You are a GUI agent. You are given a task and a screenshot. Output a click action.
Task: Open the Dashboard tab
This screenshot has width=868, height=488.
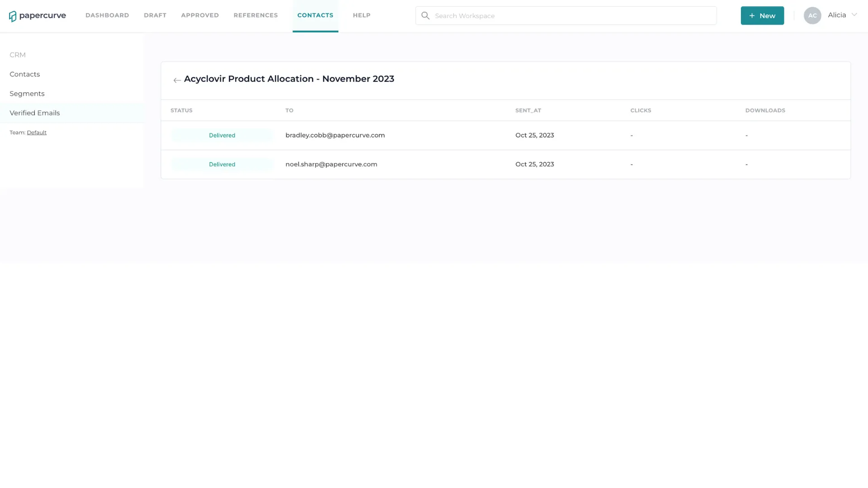pyautogui.click(x=107, y=15)
